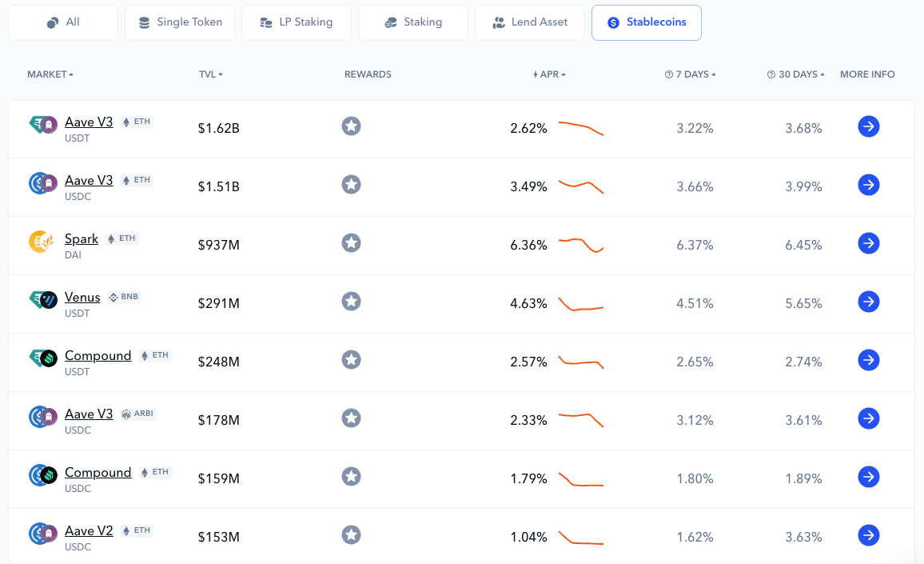Click the MORE INFO column header
This screenshot has width=924, height=564.
[867, 74]
